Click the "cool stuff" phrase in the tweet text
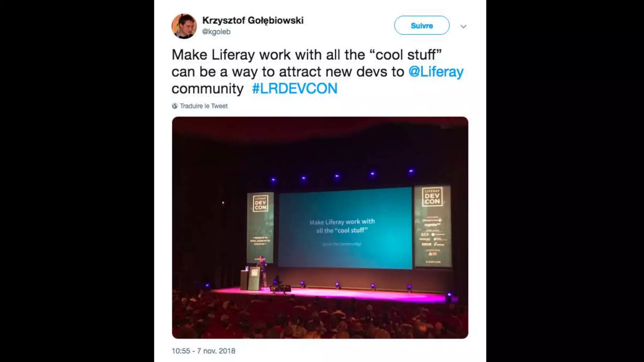Image resolution: width=644 pixels, height=362 pixels. 406,55
